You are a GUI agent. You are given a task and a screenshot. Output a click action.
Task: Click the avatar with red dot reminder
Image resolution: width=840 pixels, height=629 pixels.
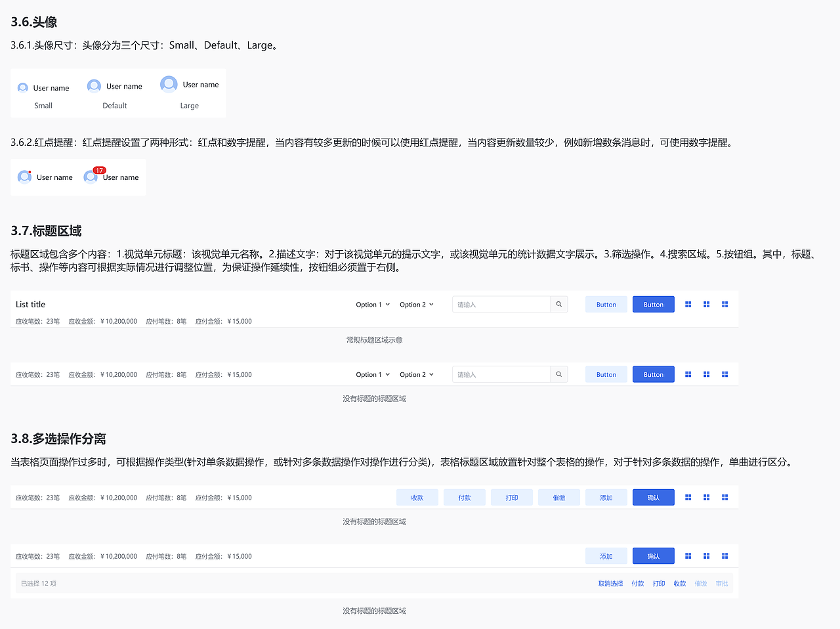pos(24,177)
